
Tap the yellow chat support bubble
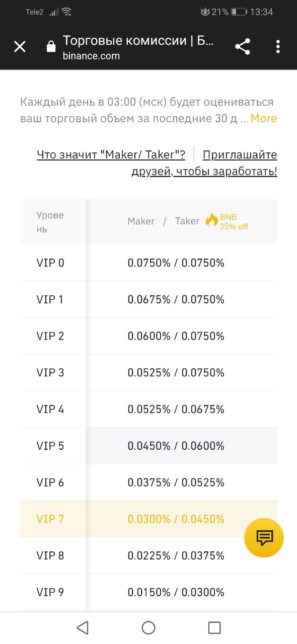point(264,537)
